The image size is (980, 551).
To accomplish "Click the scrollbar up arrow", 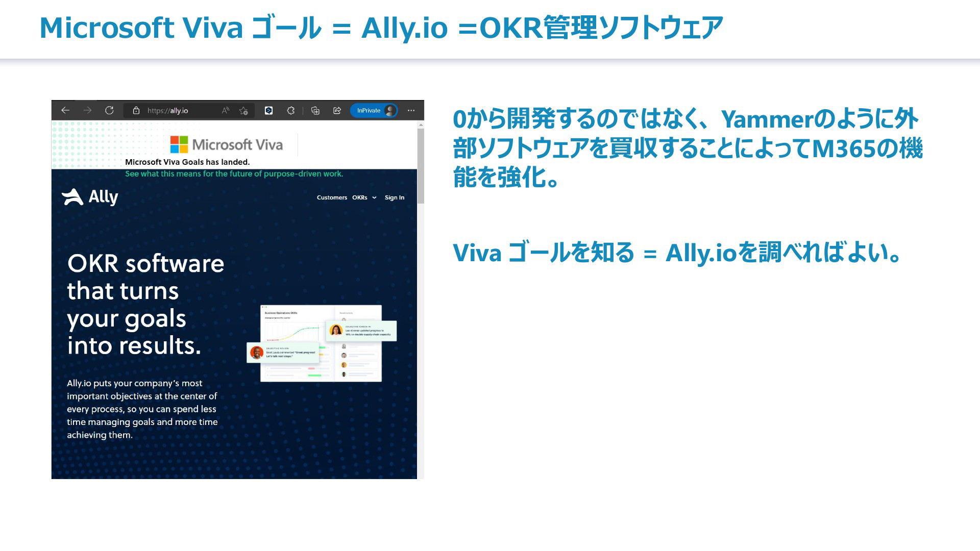I will [421, 124].
